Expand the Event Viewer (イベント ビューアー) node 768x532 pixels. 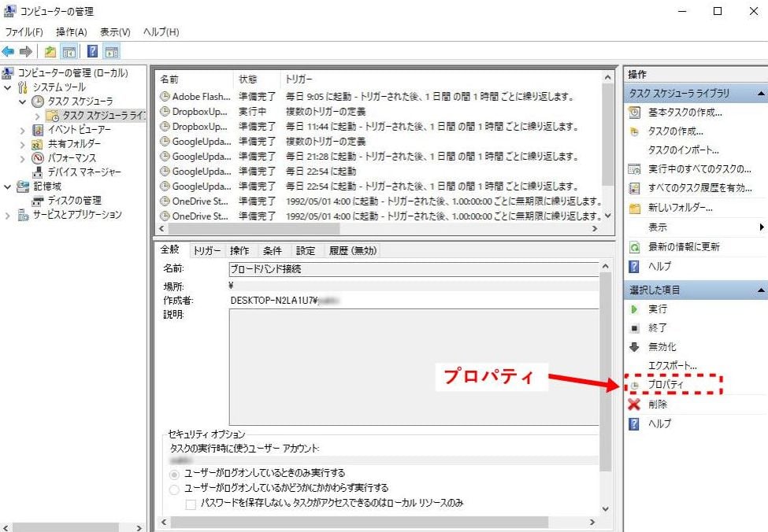click(23, 130)
